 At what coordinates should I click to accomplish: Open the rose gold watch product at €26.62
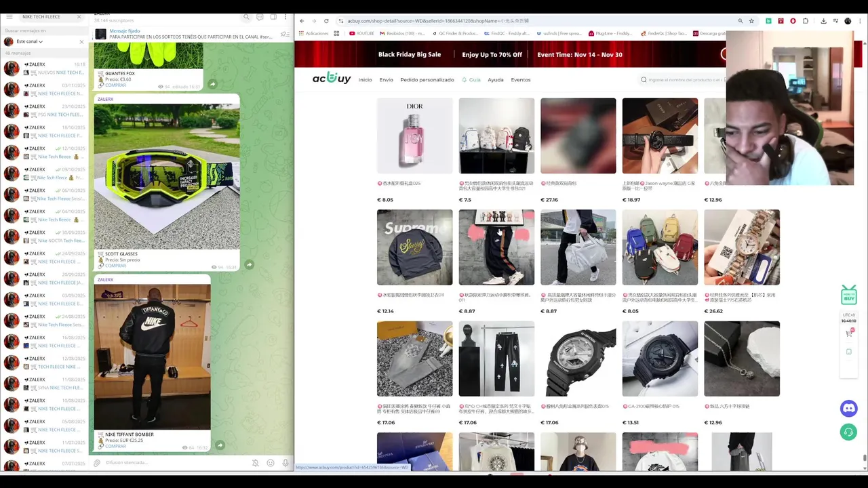pyautogui.click(x=742, y=247)
